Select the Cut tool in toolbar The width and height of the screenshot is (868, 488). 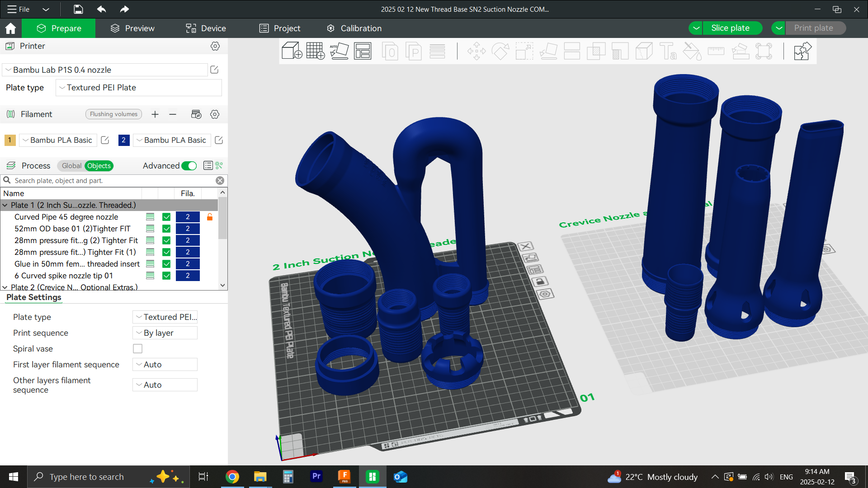(572, 51)
